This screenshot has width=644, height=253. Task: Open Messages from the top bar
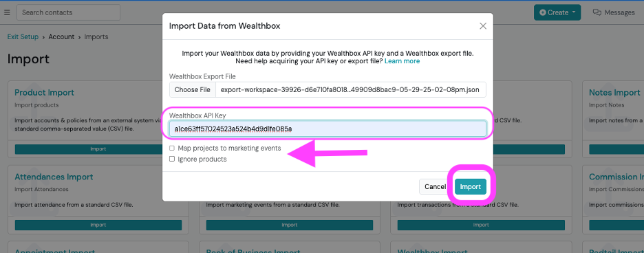614,13
